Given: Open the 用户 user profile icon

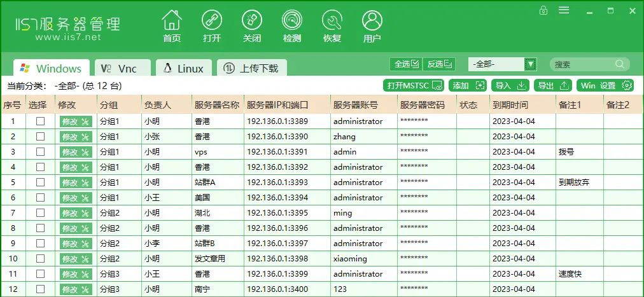Looking at the screenshot, I should tap(372, 20).
